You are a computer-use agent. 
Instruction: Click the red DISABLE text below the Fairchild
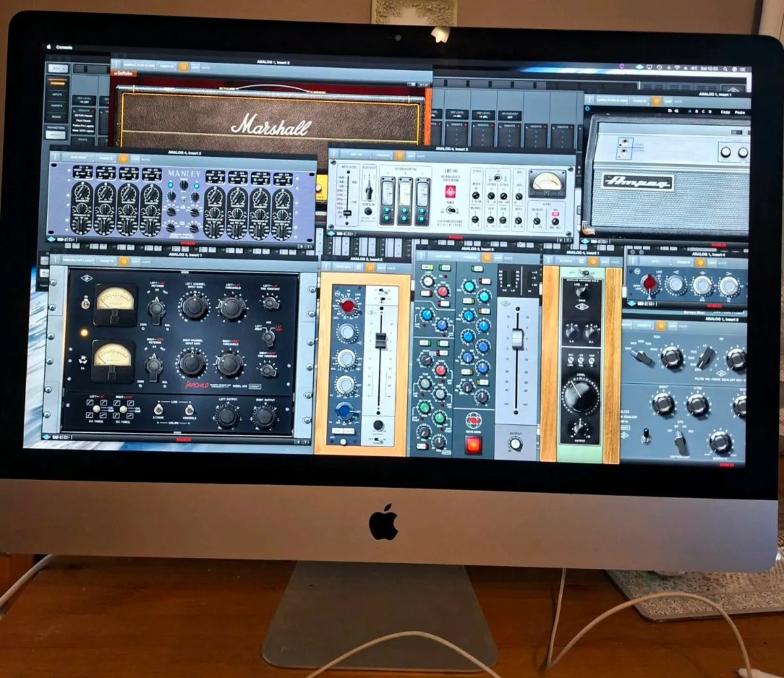click(183, 439)
